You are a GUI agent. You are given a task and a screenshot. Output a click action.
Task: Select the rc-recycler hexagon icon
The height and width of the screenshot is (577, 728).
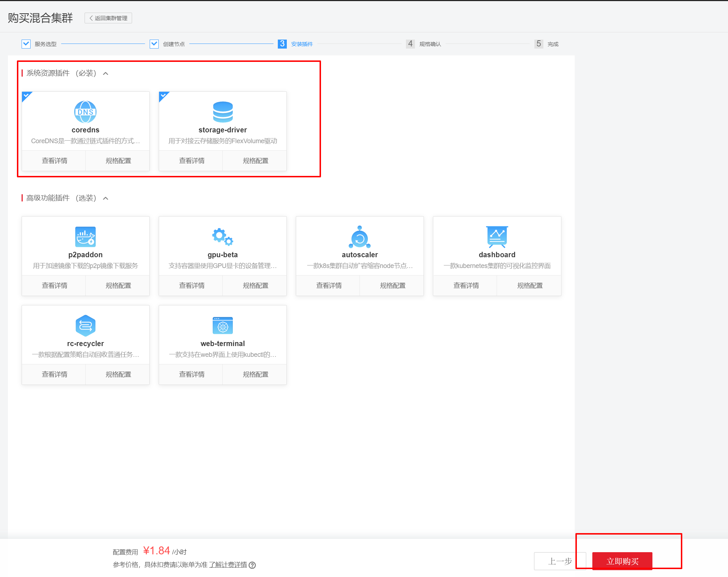tap(85, 326)
